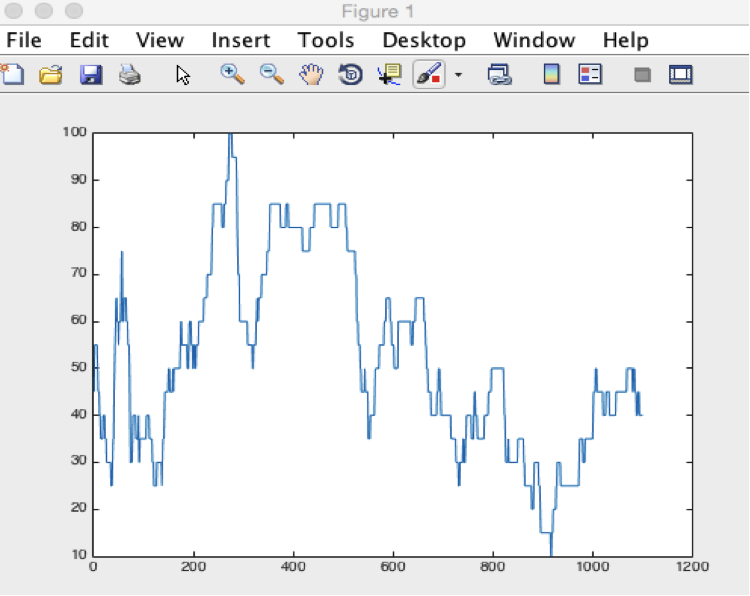Insert a legend using the toolbar icon
This screenshot has width=750, height=596.
click(590, 74)
